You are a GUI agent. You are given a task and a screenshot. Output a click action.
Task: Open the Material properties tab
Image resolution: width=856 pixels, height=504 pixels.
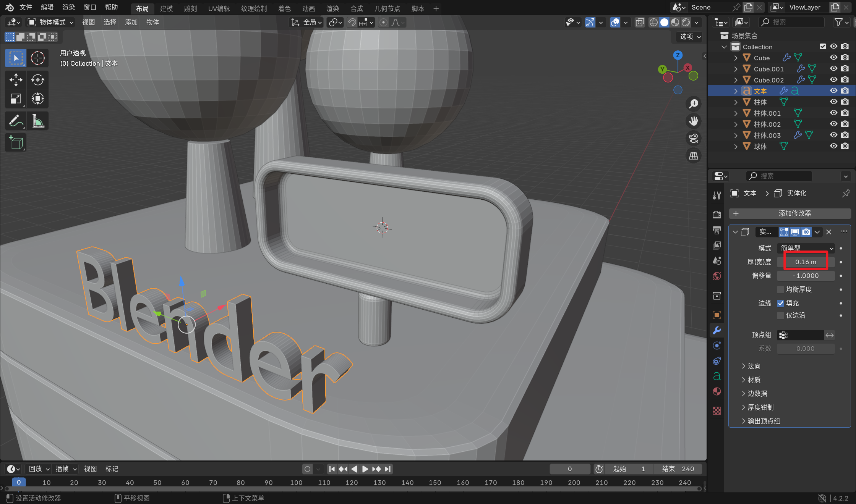pos(717,392)
